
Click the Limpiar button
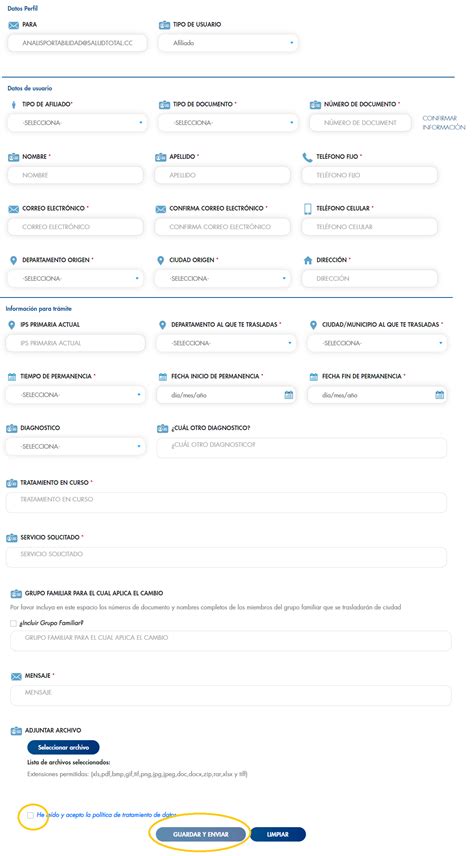click(x=278, y=834)
